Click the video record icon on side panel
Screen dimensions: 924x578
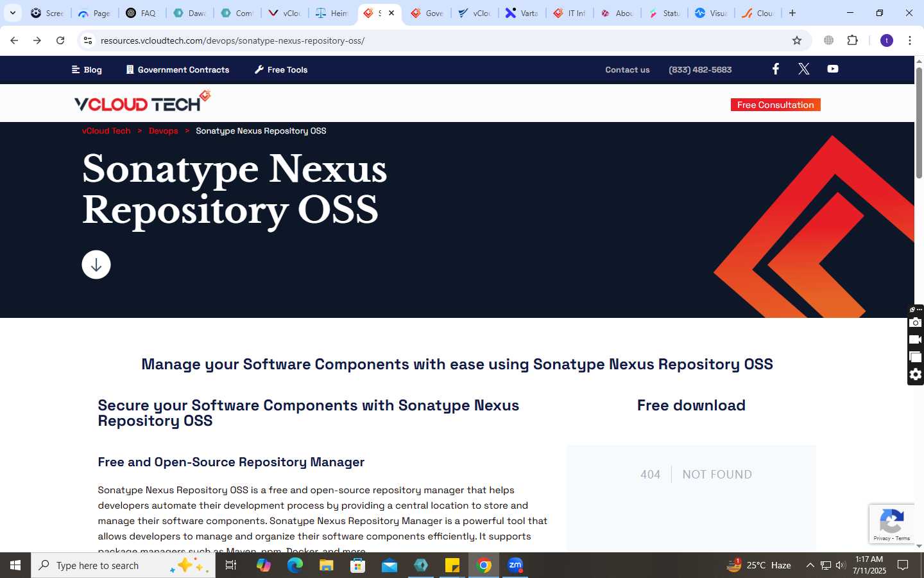(916, 340)
